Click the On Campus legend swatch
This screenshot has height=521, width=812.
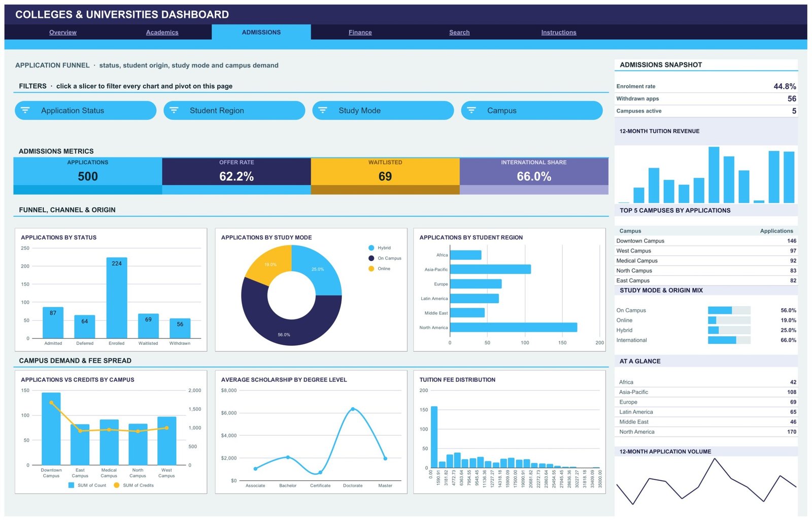point(371,258)
